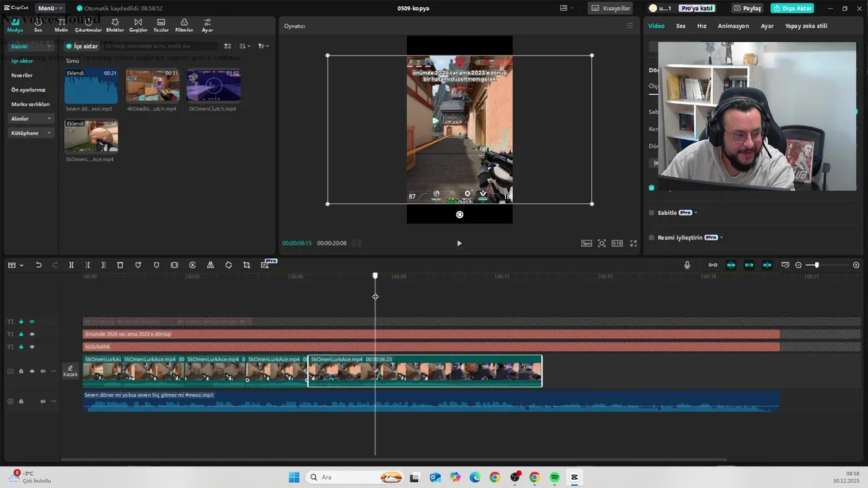The width and height of the screenshot is (868, 488).
Task: Show the topmost hidden text track
Action: point(32,321)
